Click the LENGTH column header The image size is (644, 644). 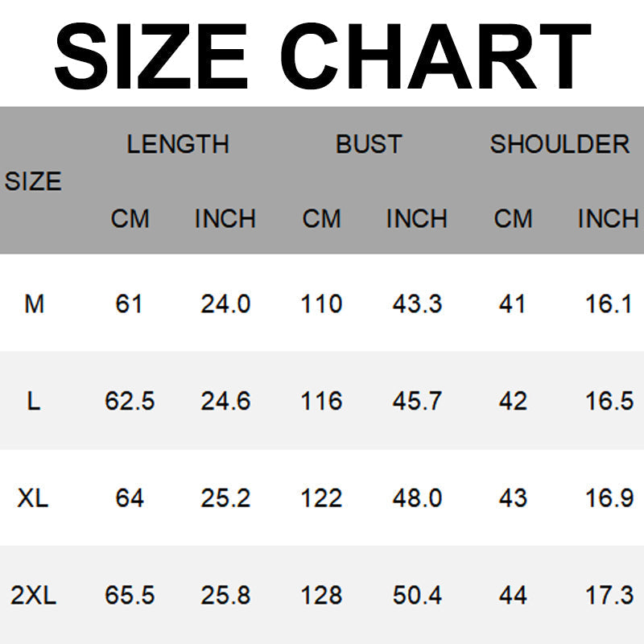(x=178, y=144)
